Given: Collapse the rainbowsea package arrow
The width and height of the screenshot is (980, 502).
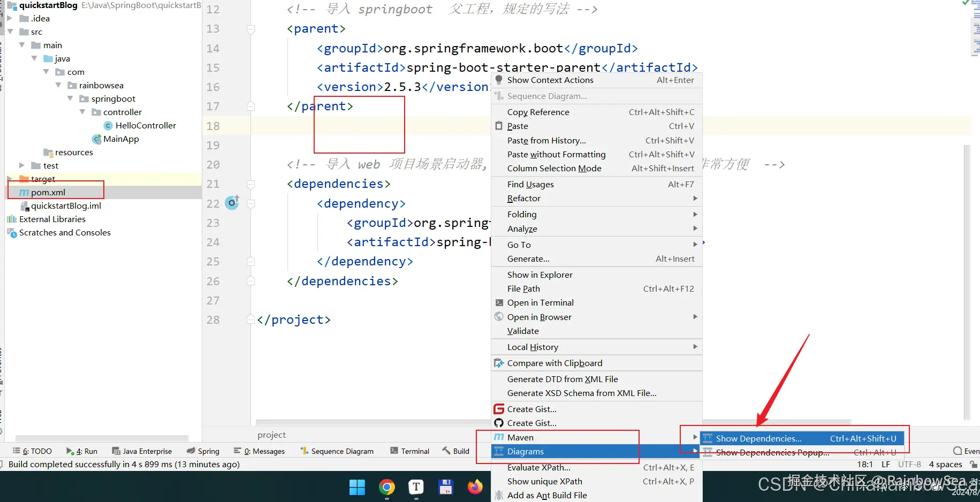Looking at the screenshot, I should tap(58, 85).
